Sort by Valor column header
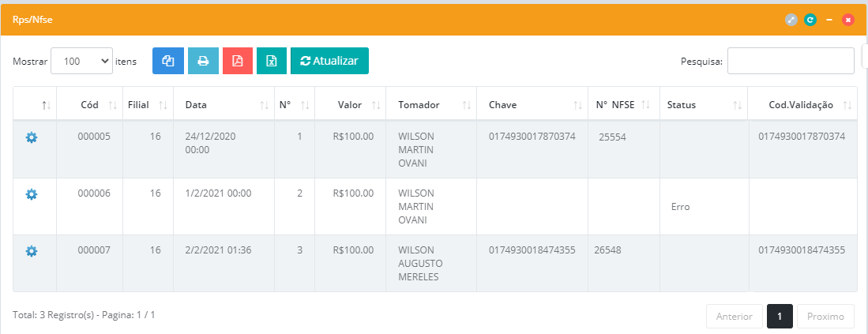Image resolution: width=868 pixels, height=334 pixels. 349,105
